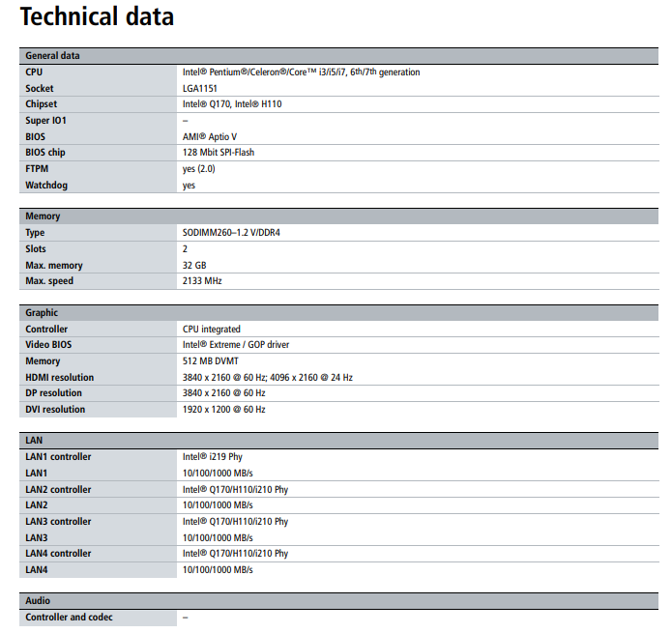This screenshot has width=672, height=633.
Task: Click the "Graphic" section header
Action: tap(42, 313)
